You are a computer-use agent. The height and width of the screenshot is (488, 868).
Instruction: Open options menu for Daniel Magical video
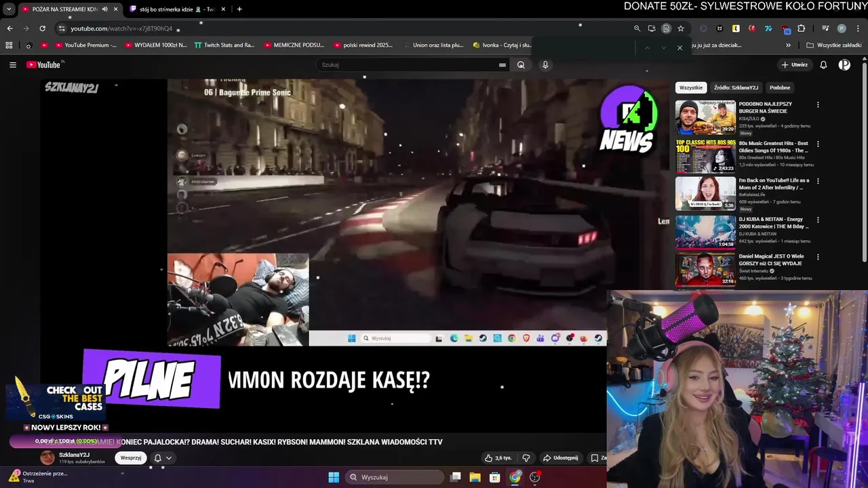coord(818,257)
